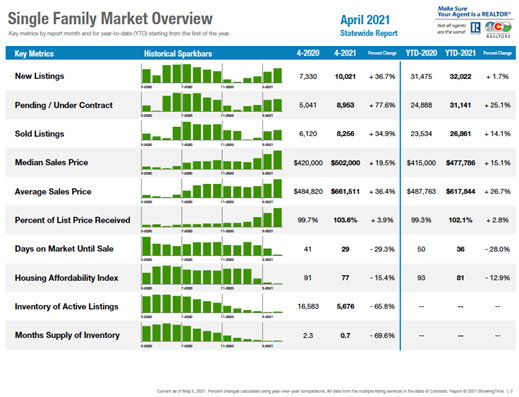Select the Historical Sparkbars column header

[x=178, y=53]
